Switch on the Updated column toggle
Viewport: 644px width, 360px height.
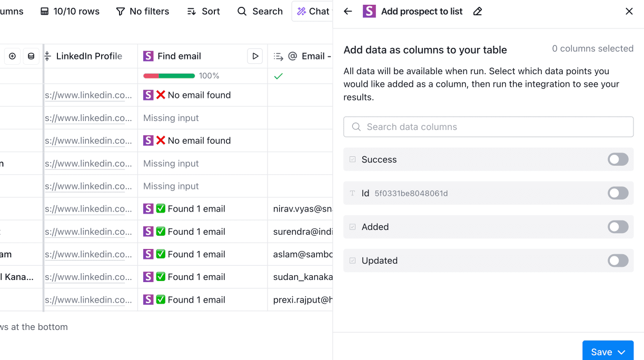pyautogui.click(x=618, y=261)
